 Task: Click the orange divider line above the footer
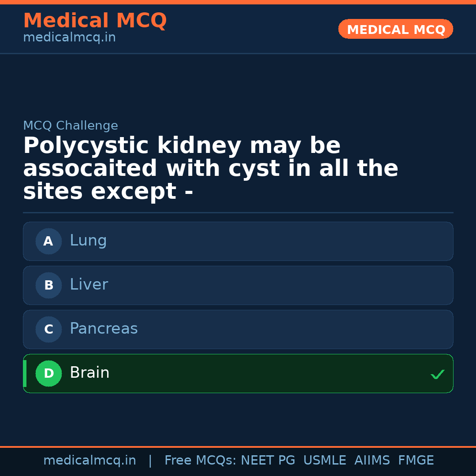click(x=238, y=446)
